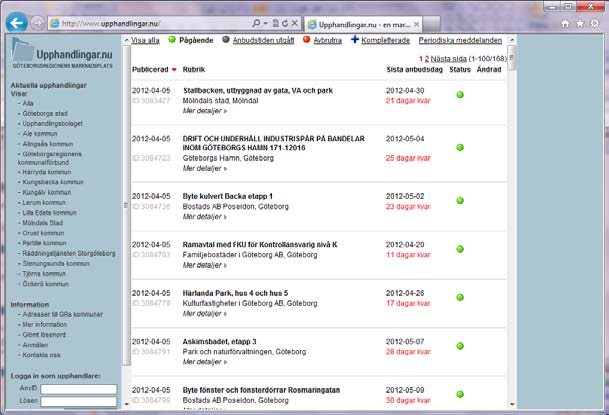Click the sidebar frame vertical scrollbar

[127, 206]
